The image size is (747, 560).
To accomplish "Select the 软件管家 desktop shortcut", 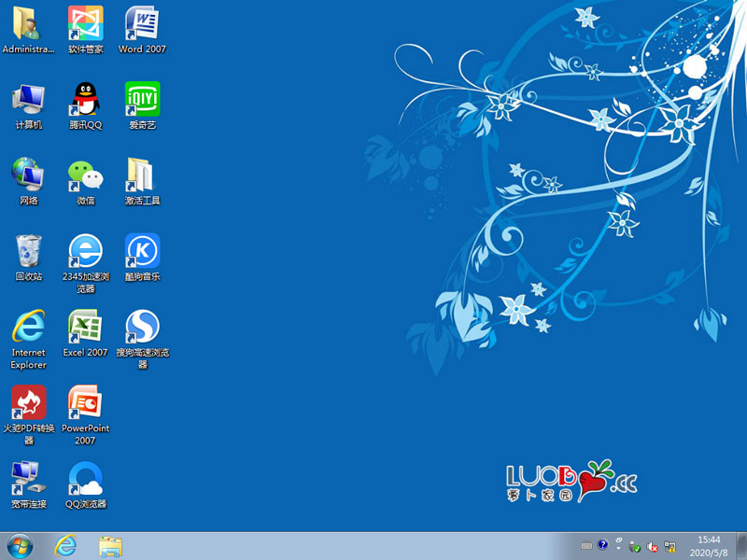I will (x=85, y=23).
